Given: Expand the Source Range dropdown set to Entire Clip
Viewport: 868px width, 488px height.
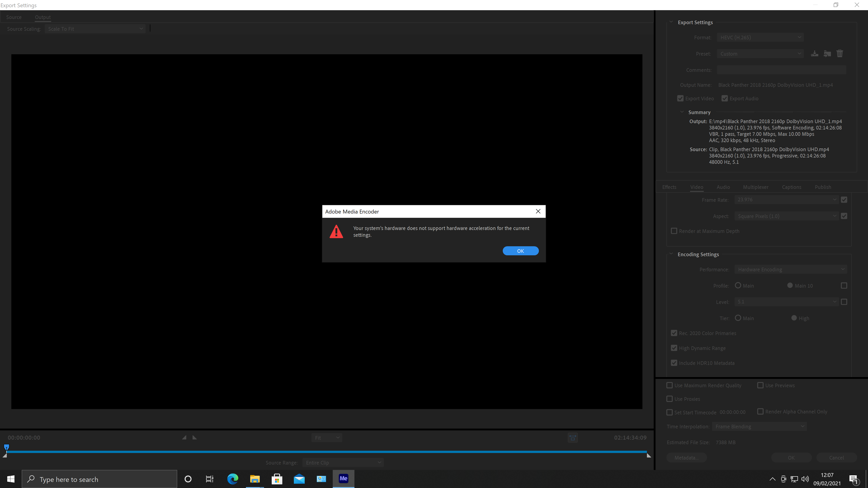Looking at the screenshot, I should click(x=343, y=462).
